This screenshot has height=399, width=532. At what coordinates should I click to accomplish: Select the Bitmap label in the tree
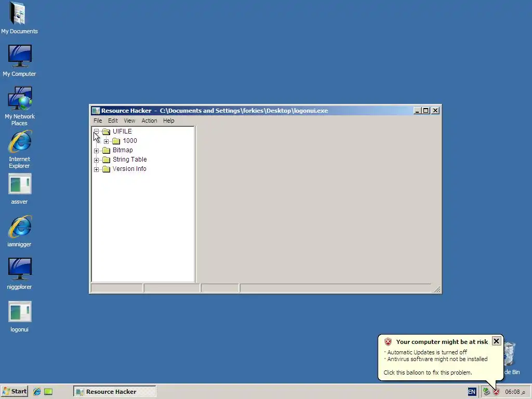(123, 150)
